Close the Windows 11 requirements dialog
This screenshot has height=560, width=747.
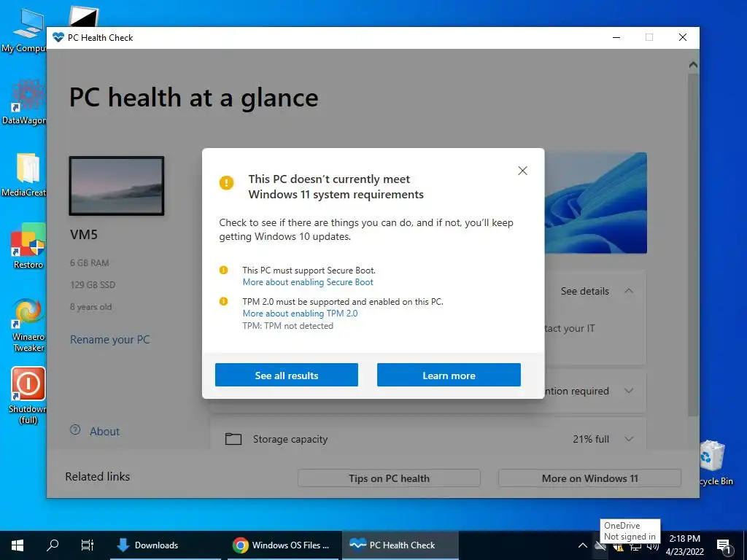[x=522, y=171]
